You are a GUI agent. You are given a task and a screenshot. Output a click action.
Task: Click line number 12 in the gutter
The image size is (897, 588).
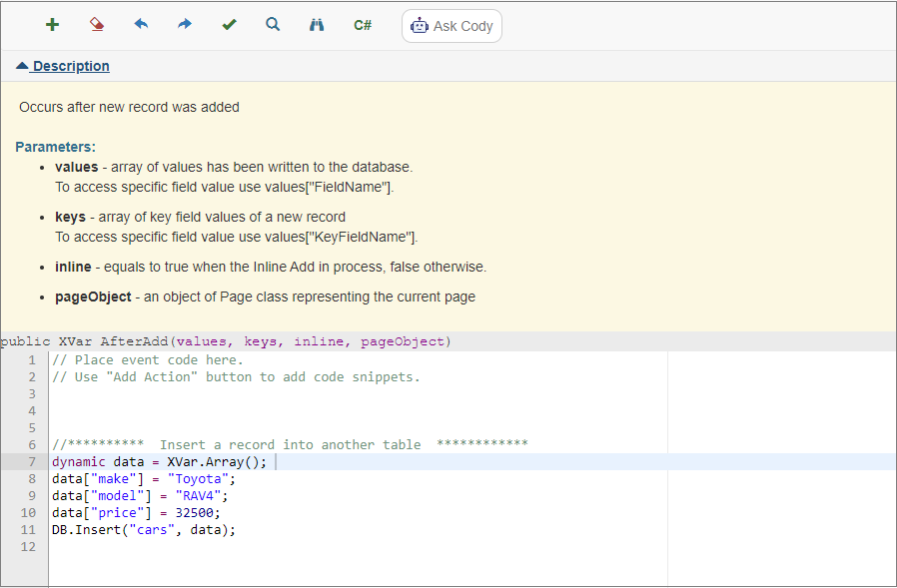pyautogui.click(x=28, y=547)
